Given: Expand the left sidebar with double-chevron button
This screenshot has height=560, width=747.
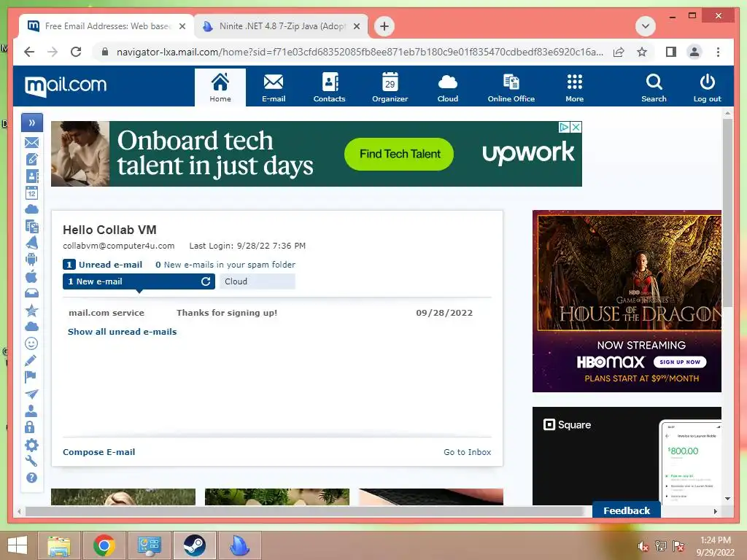Looking at the screenshot, I should 32,122.
